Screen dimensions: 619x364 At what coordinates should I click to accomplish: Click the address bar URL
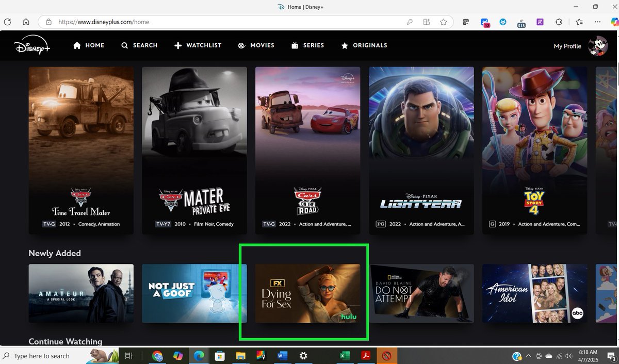tap(104, 22)
